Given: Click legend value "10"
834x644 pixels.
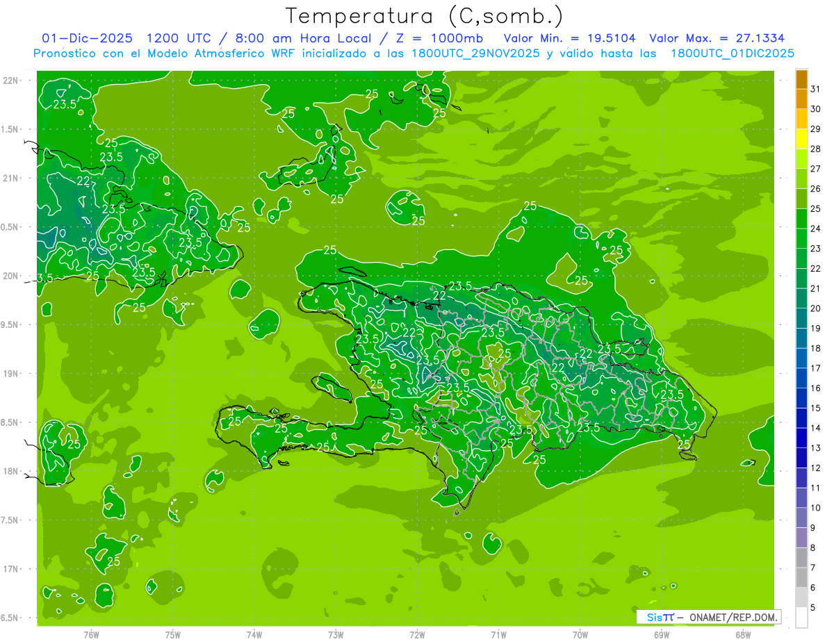Looking at the screenshot, I should (x=816, y=508).
